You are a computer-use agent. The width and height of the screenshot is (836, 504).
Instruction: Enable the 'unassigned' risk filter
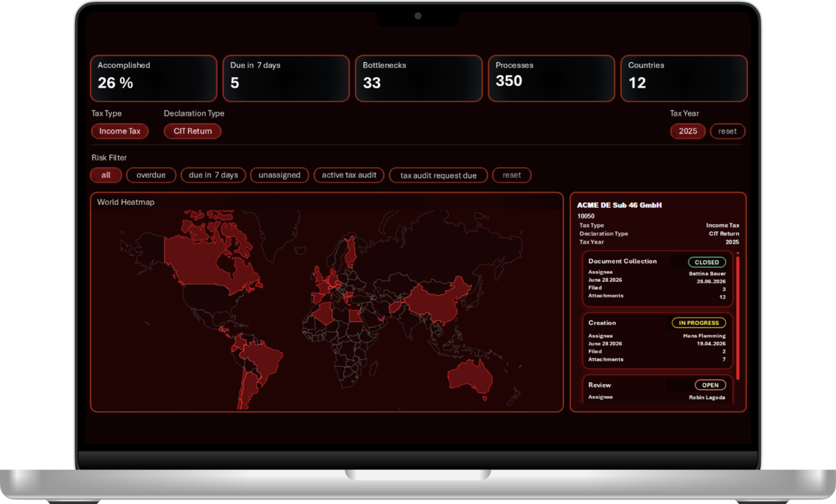pos(279,175)
